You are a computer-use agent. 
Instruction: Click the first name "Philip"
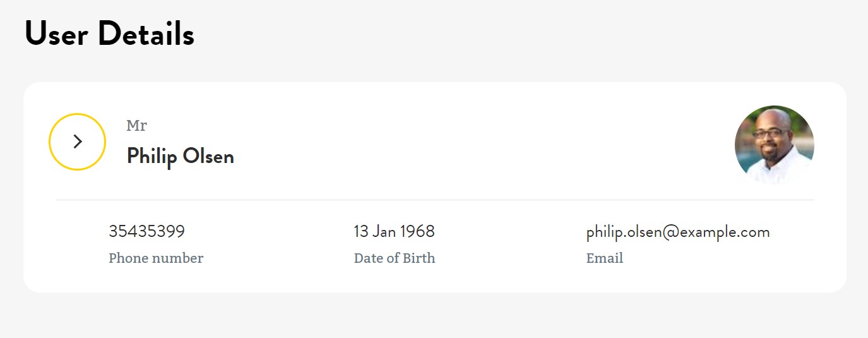pos(152,156)
